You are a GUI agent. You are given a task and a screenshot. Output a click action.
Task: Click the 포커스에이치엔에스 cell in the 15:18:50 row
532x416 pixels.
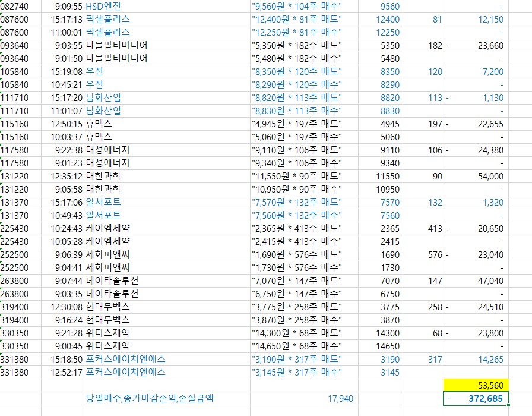[x=167, y=360]
